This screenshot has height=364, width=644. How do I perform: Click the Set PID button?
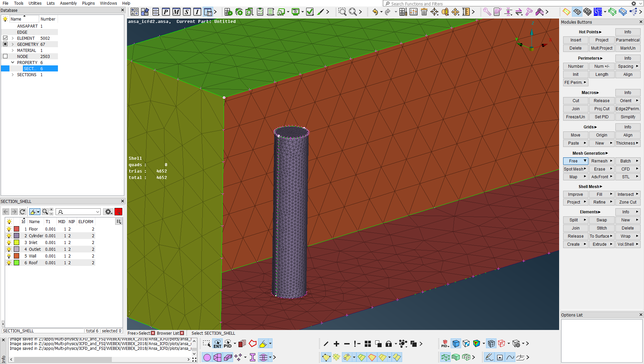tap(602, 117)
